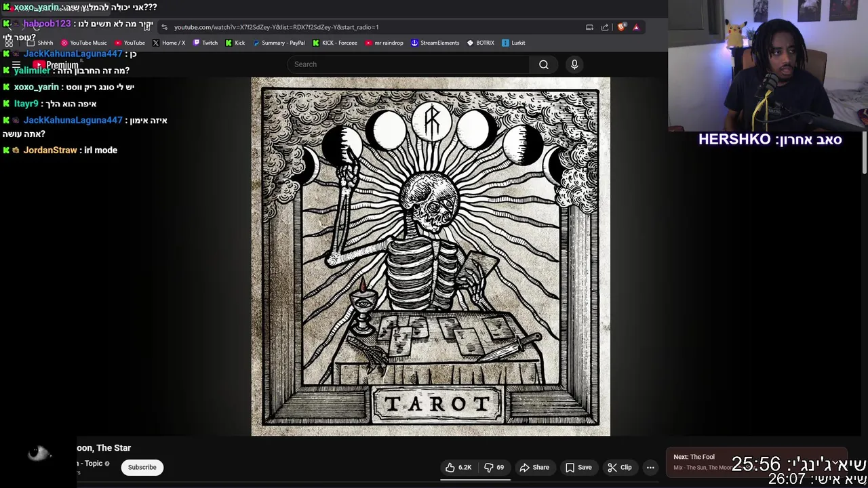The height and width of the screenshot is (488, 868).
Task: Click the cast screen icon in address bar
Action: [x=589, y=27]
